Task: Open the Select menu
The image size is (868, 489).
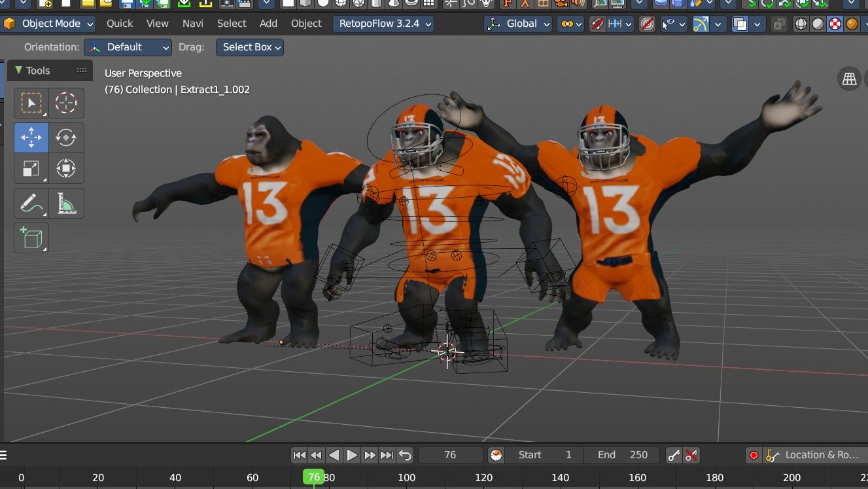Action: pos(232,24)
